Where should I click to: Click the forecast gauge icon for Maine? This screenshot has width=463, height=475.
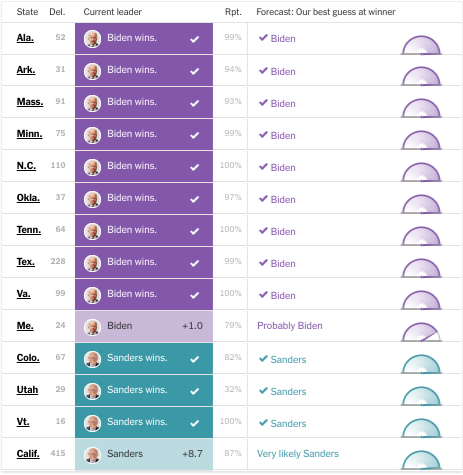421,332
